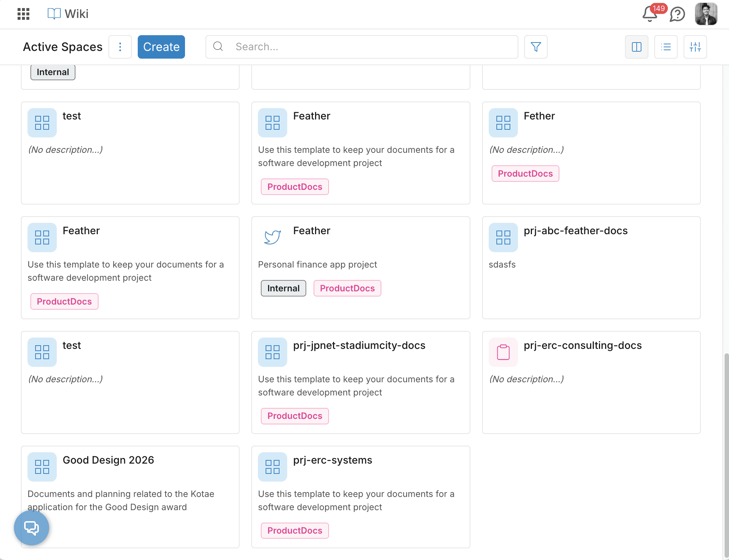729x560 pixels.
Task: Click the Create button
Action: 161,47
